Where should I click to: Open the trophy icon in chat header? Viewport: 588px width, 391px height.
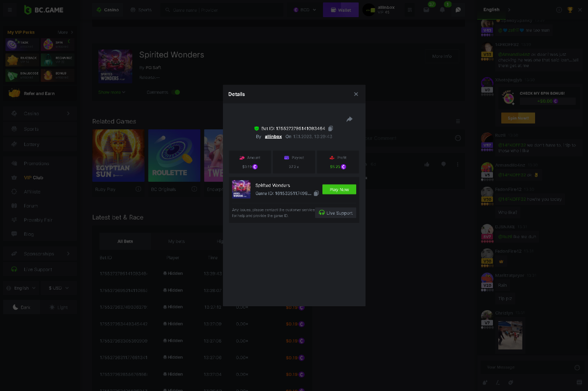click(x=570, y=10)
